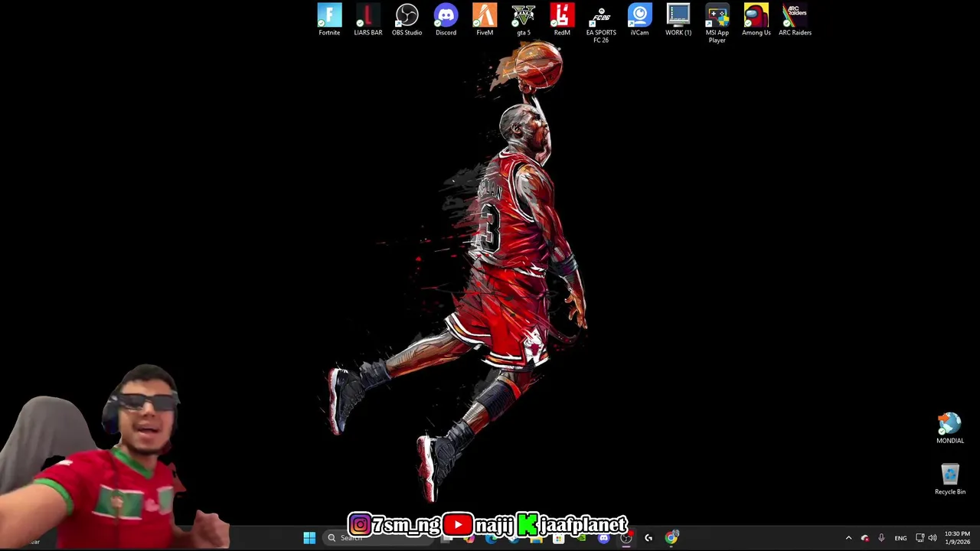Launch gta 5 desktop shortcut
Image resolution: width=980 pixels, height=551 pixels.
[524, 20]
